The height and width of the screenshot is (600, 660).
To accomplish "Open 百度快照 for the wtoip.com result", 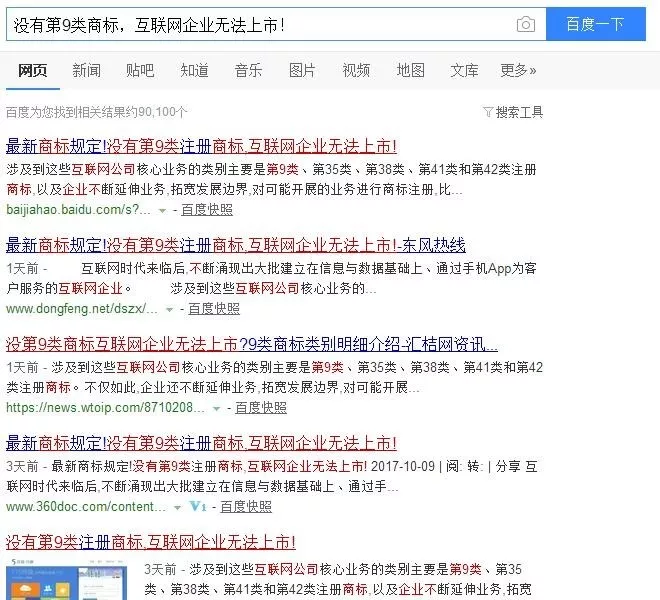I will (261, 408).
